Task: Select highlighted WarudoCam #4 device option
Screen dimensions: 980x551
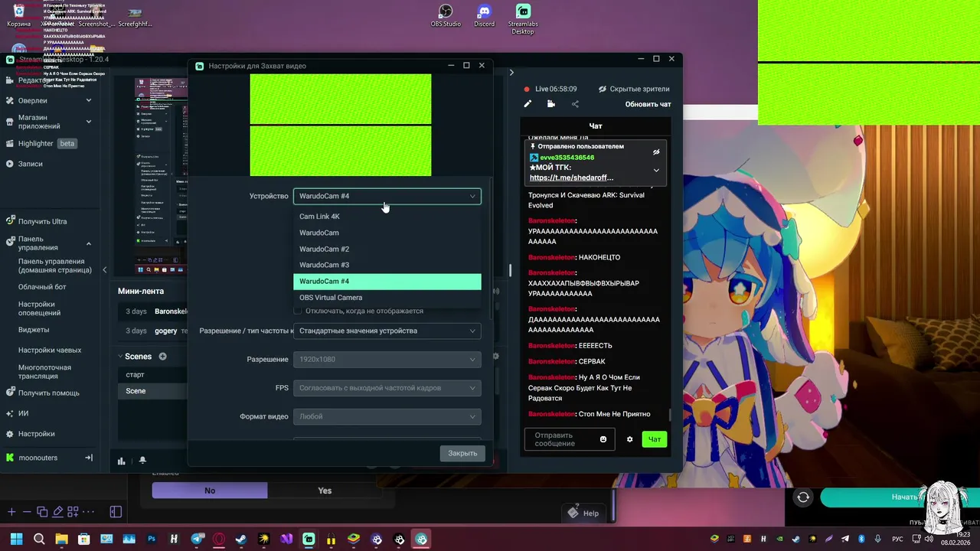Action: point(387,282)
